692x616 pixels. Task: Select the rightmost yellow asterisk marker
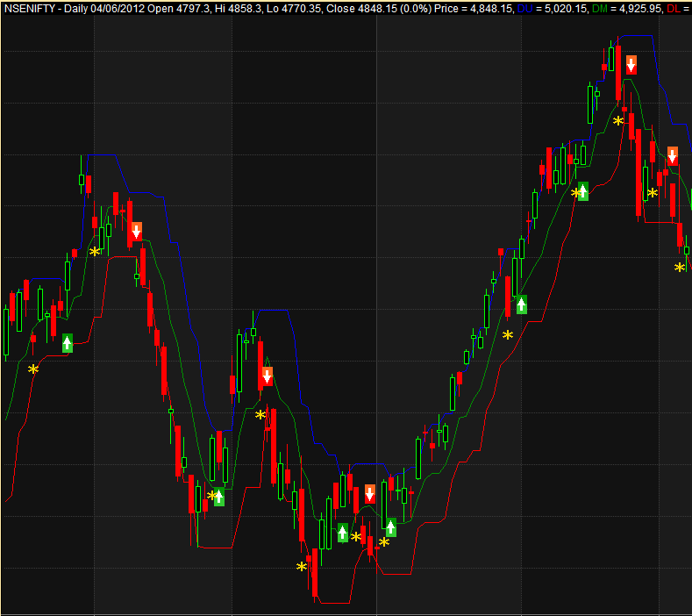[679, 268]
